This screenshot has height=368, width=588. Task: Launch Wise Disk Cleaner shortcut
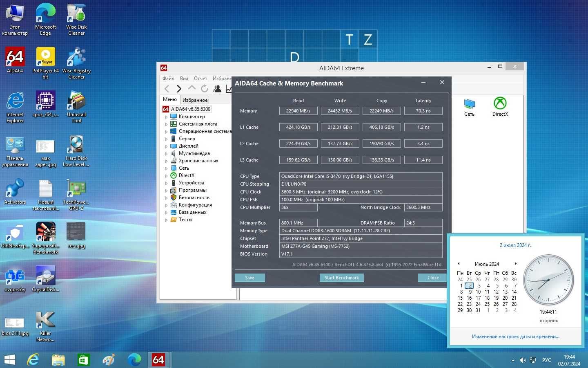click(x=76, y=19)
